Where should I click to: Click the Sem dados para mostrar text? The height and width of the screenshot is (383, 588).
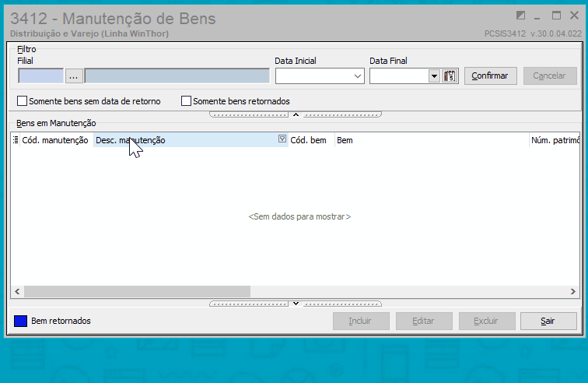[x=299, y=216]
